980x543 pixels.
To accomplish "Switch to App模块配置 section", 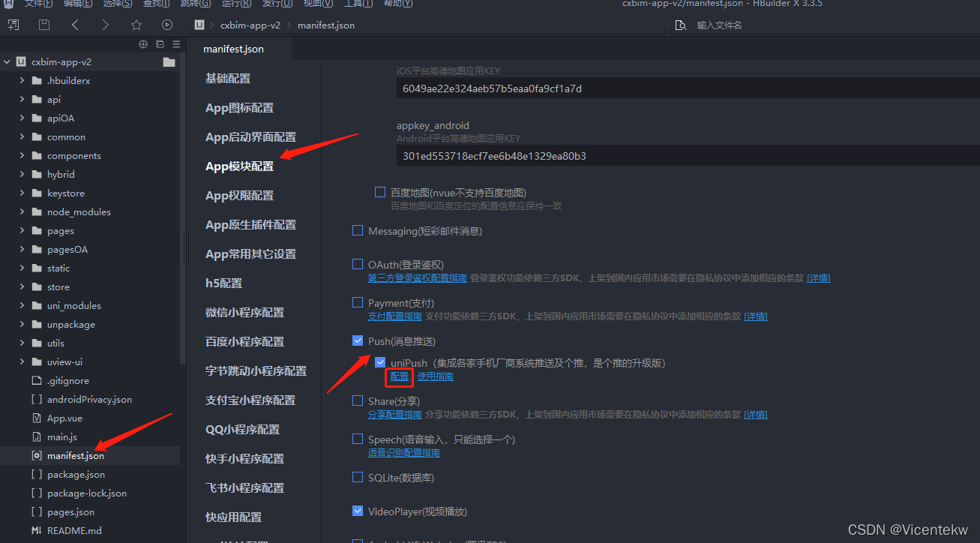I will click(239, 166).
